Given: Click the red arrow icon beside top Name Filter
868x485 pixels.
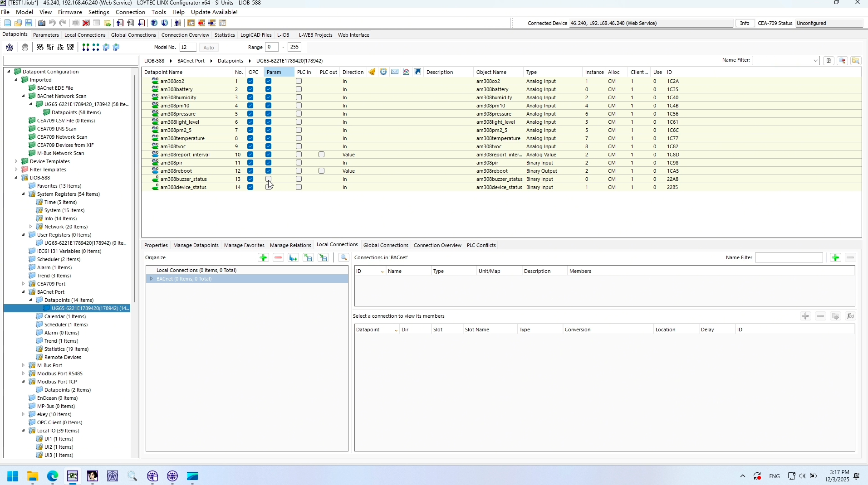Looking at the screenshot, I should click(842, 61).
